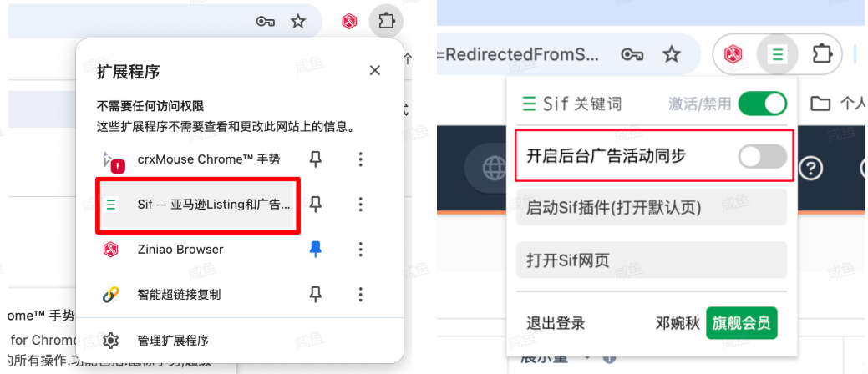Screen dimensions: 868x374
Task: Click 打开Sif网页 button
Action: pos(652,260)
